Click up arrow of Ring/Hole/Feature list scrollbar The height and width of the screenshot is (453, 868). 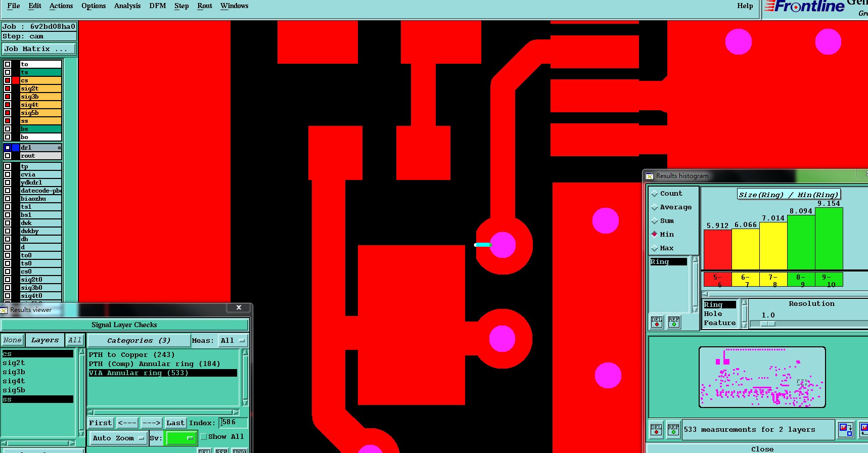click(744, 303)
